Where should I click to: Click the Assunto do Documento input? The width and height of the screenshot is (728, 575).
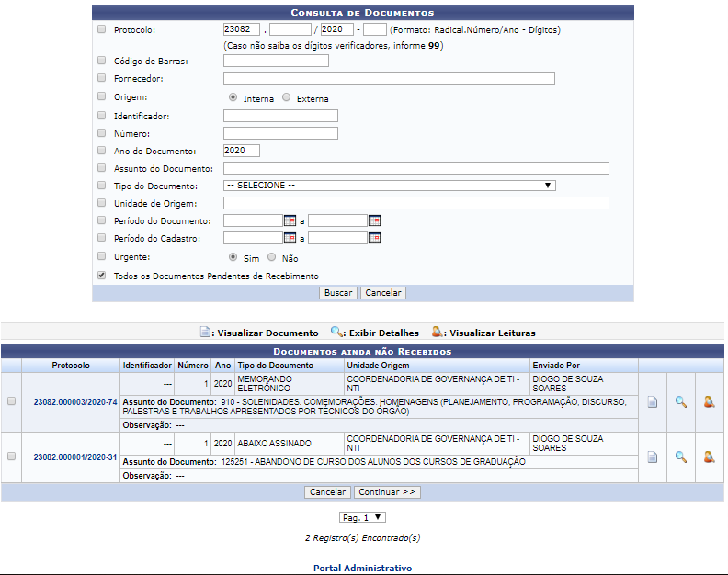click(416, 168)
